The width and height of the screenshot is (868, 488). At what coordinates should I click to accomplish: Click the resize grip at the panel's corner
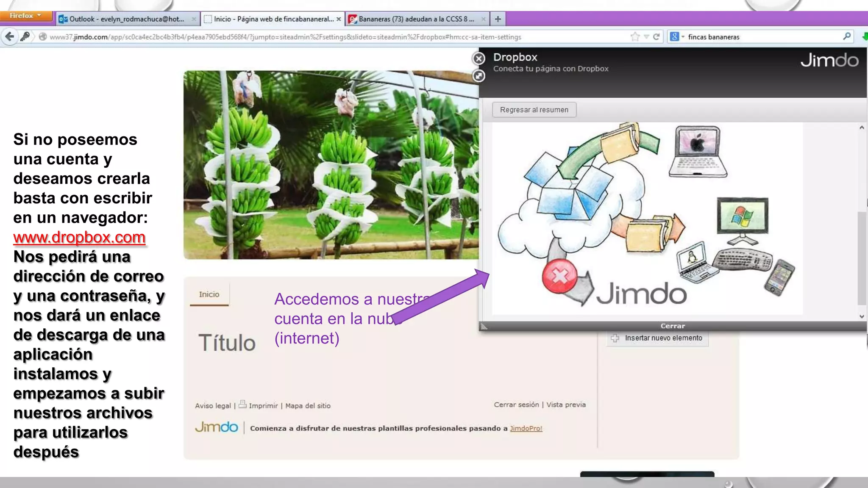[x=484, y=326]
